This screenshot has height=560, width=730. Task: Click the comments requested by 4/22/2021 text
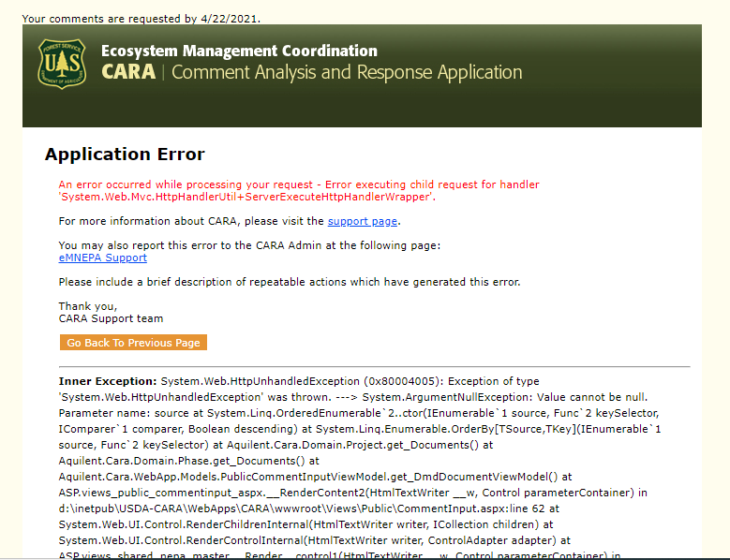[142, 19]
